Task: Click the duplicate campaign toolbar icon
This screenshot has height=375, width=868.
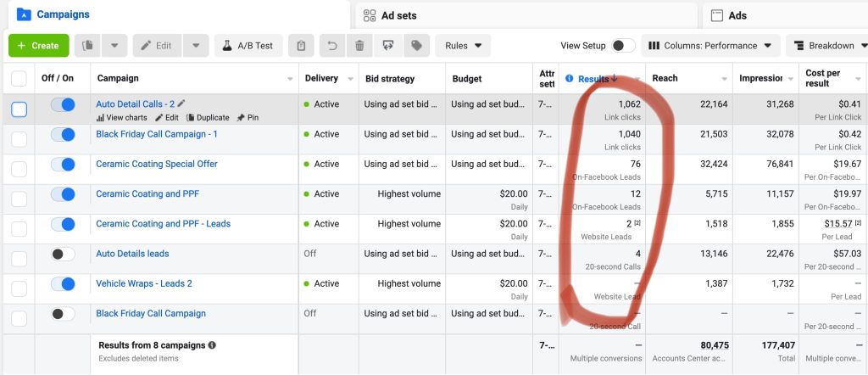Action: point(88,46)
